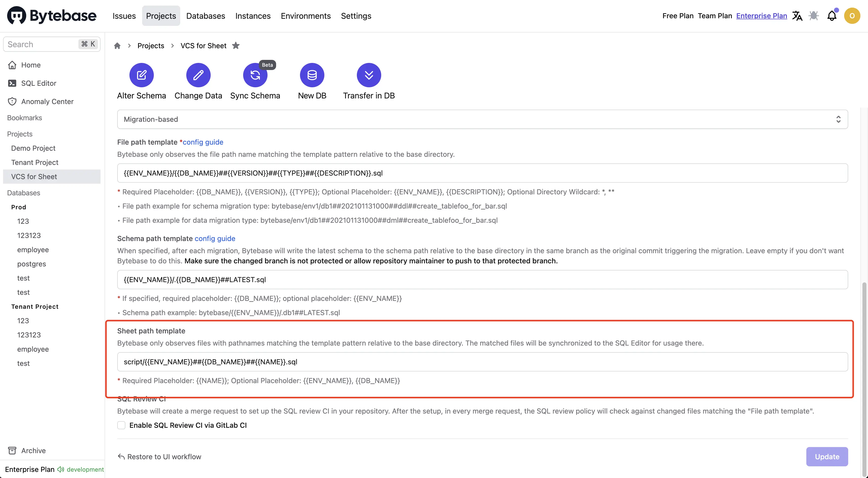868x478 pixels.
Task: Click the Transfer in DB icon
Action: click(x=369, y=75)
